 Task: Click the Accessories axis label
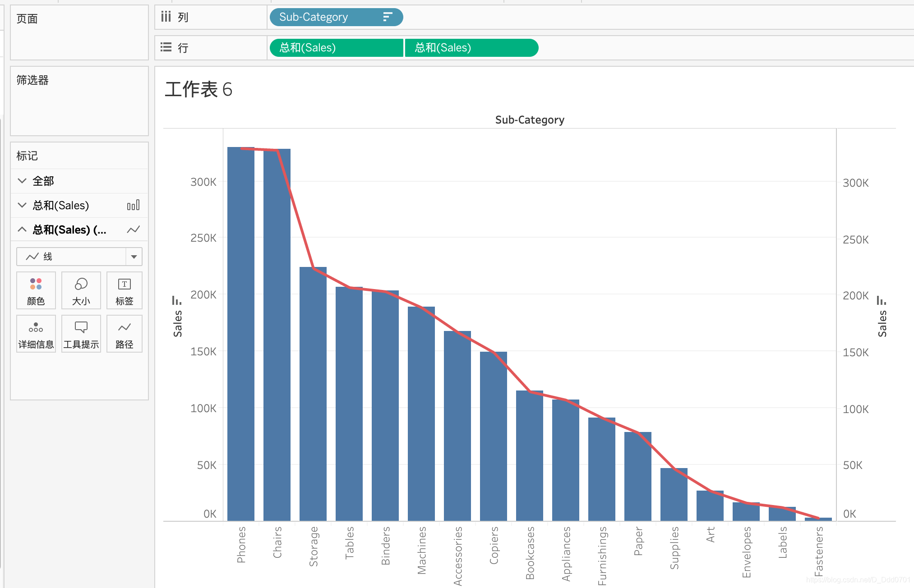click(458, 556)
